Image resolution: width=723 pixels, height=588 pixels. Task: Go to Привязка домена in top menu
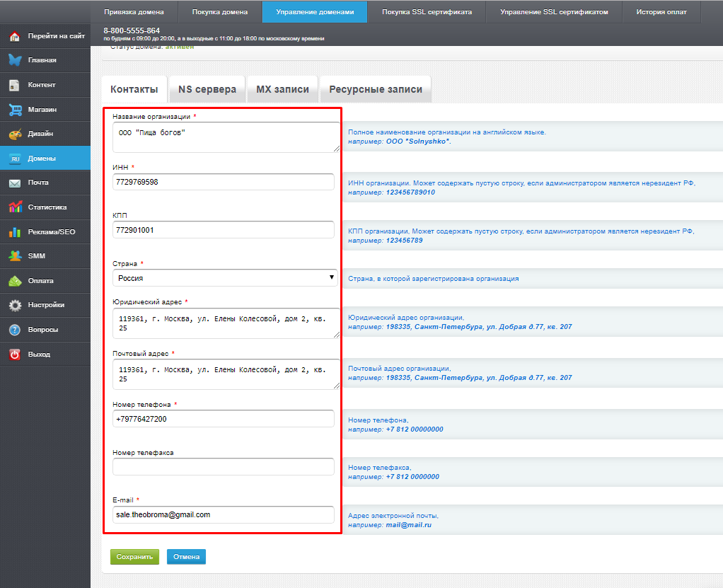point(134,12)
